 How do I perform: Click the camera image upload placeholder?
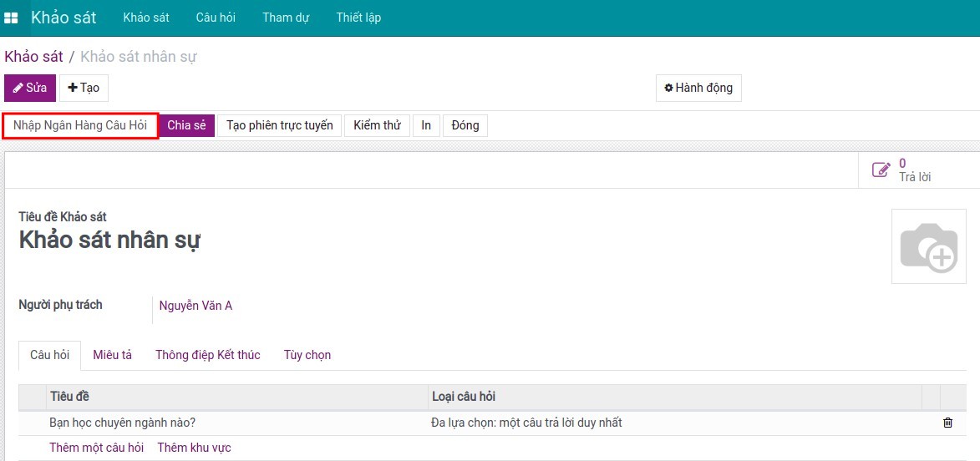point(928,246)
